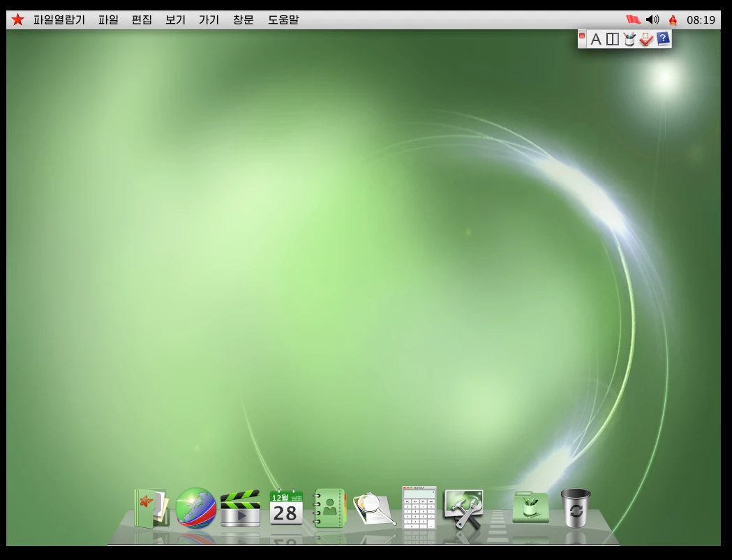Open the red star system menu
This screenshot has width=732, height=560.
tap(17, 20)
